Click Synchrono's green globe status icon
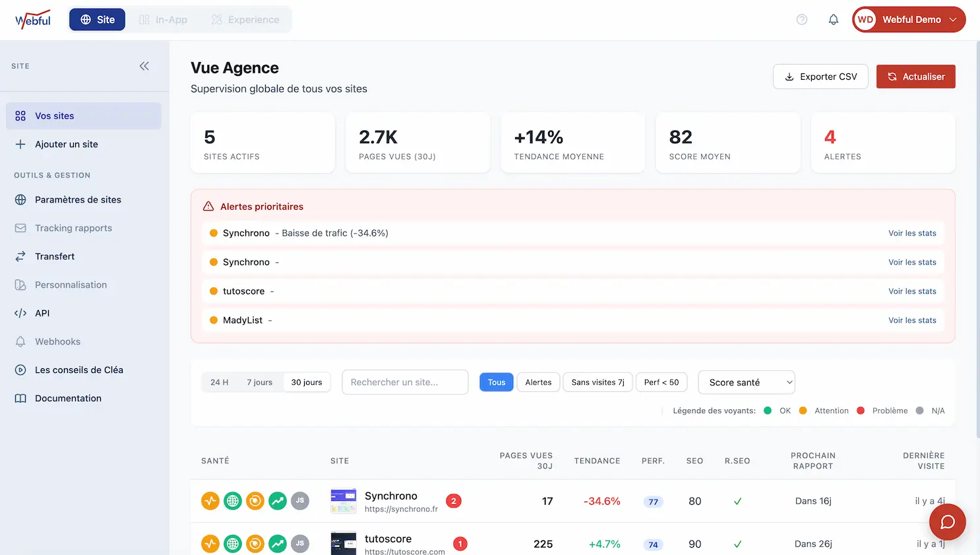 (x=233, y=501)
